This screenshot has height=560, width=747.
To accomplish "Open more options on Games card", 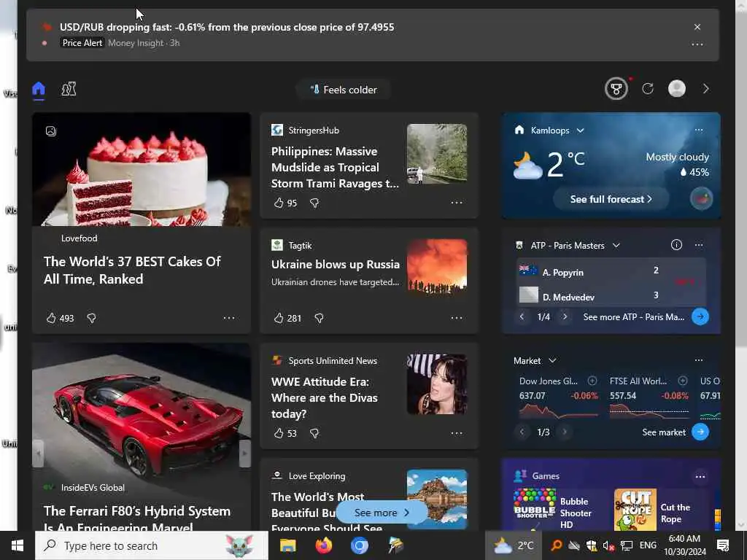I will (700, 476).
